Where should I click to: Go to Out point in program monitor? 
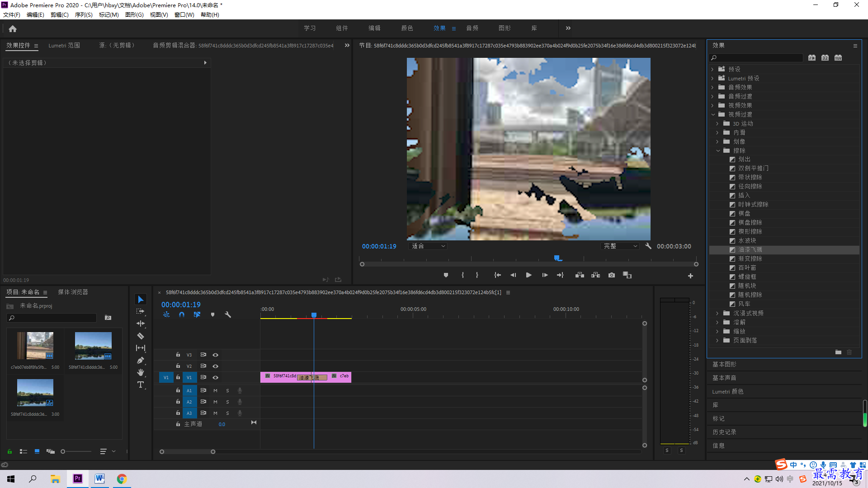(561, 275)
